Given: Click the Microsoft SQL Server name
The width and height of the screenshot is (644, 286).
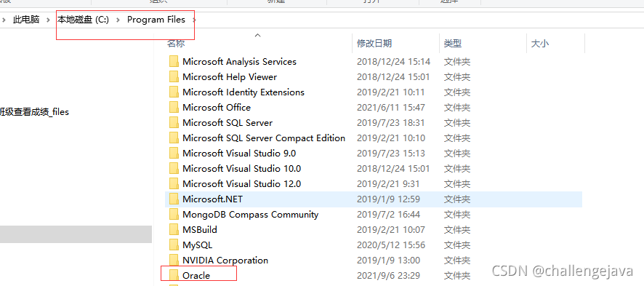Looking at the screenshot, I should point(228,122).
